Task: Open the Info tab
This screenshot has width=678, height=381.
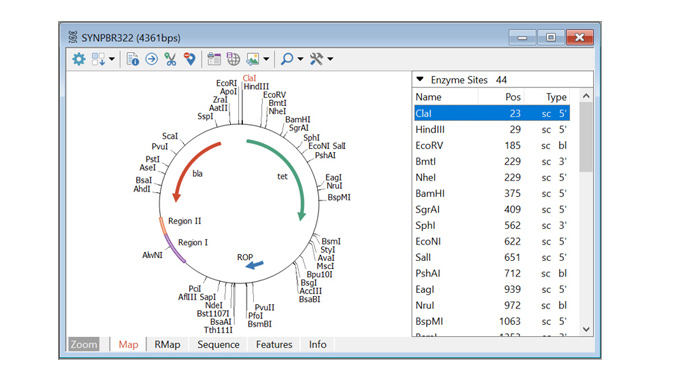Action: (317, 344)
